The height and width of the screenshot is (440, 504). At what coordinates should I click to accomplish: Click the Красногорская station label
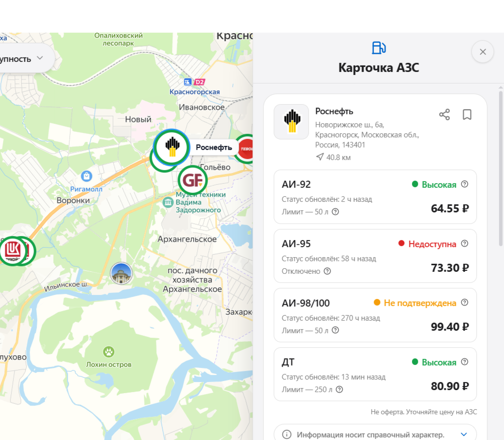[195, 92]
